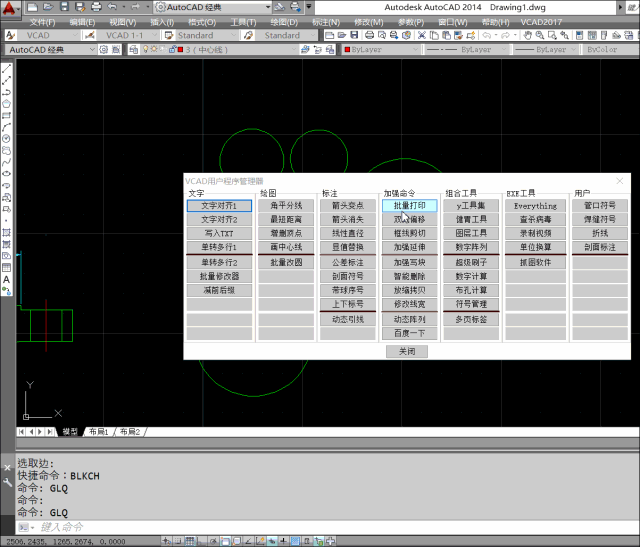
Task: Launch Everything from EXE工具 column
Action: tap(535, 205)
